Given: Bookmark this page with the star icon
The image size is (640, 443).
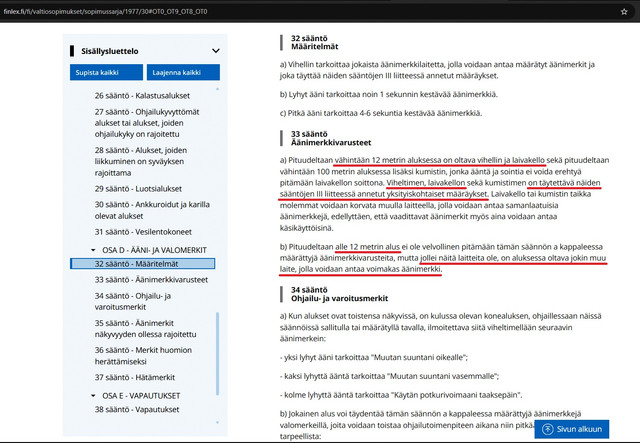Looking at the screenshot, I should pyautogui.click(x=624, y=11).
